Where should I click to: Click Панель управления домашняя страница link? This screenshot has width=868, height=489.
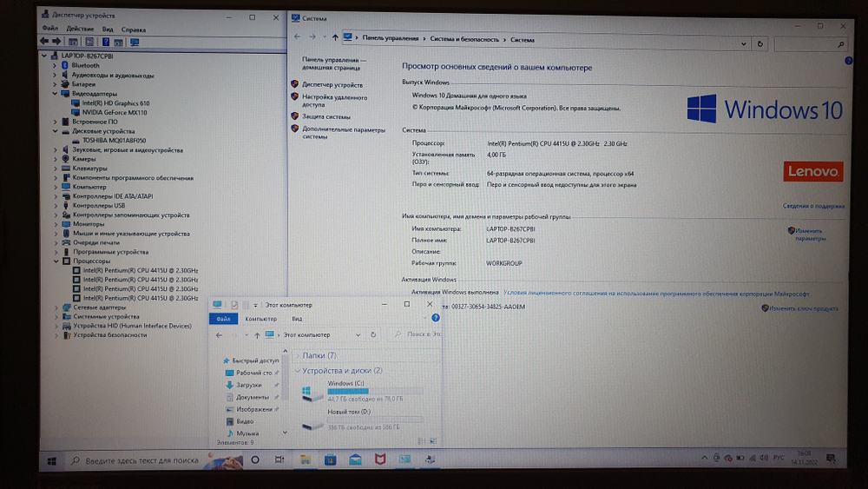(334, 63)
